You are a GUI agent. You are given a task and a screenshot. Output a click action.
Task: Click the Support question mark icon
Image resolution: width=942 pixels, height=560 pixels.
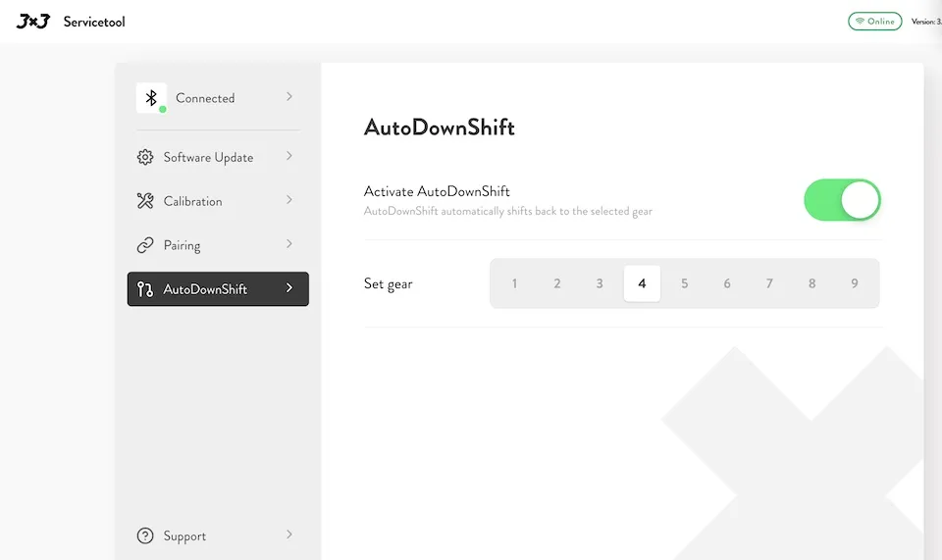(145, 535)
